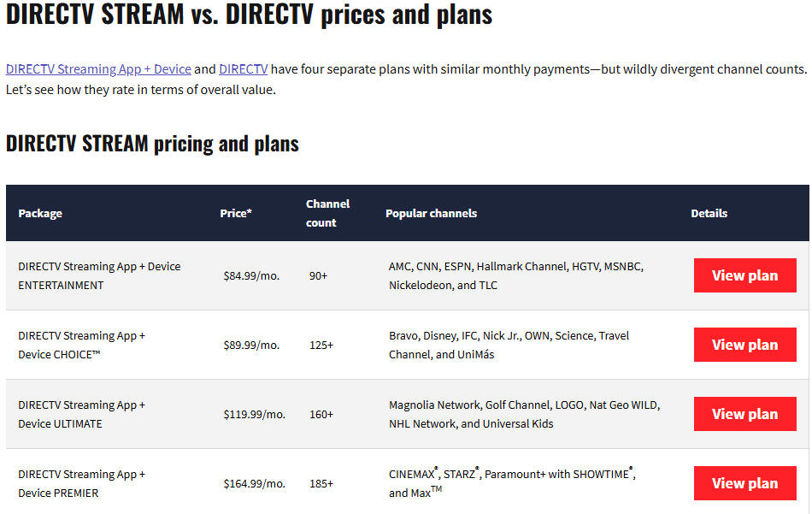The width and height of the screenshot is (812, 514).
Task: Click the 185+ channel count cell
Action: [321, 483]
